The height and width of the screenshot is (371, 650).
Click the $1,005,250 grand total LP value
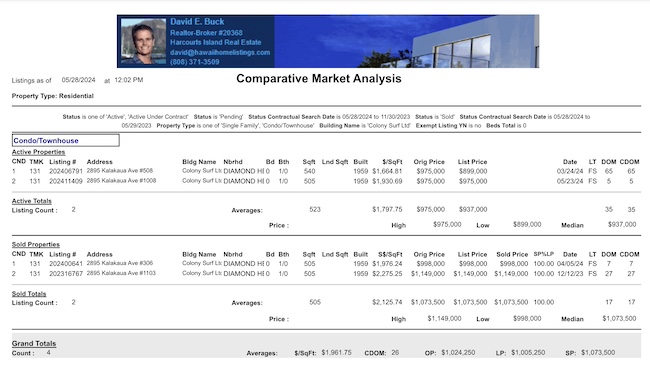(x=528, y=352)
